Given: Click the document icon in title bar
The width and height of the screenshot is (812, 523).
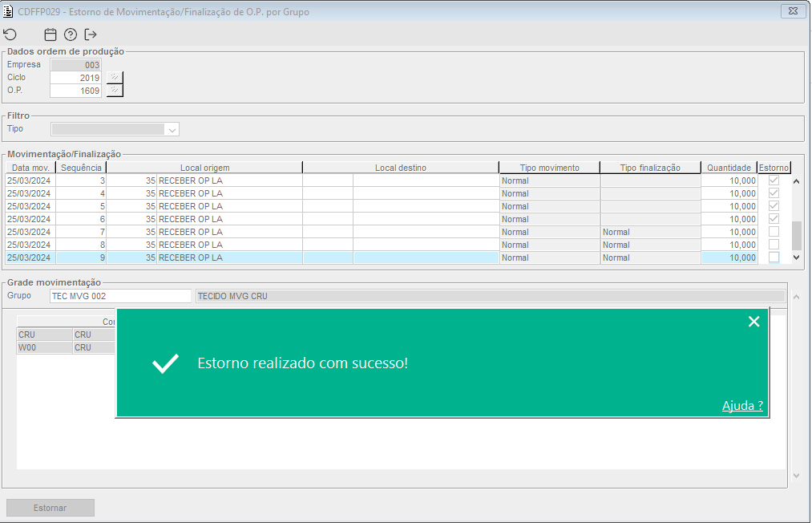Looking at the screenshot, I should pos(8,11).
